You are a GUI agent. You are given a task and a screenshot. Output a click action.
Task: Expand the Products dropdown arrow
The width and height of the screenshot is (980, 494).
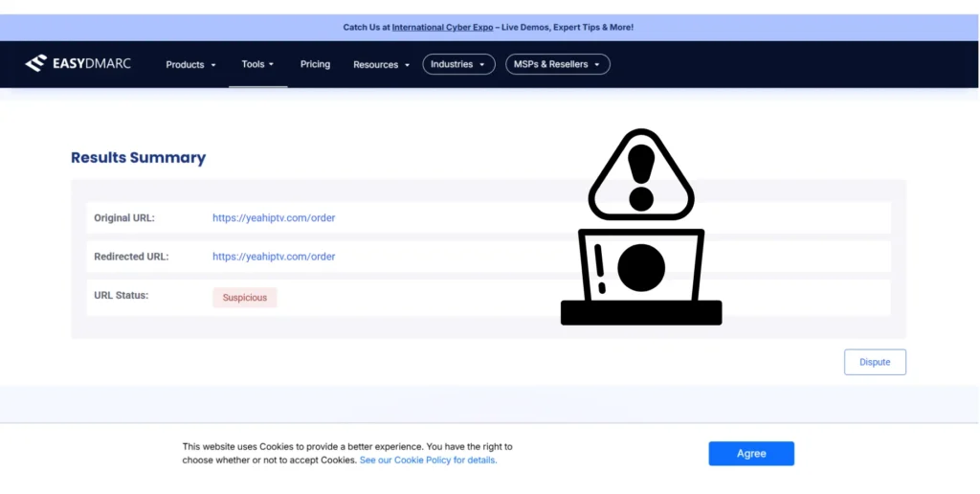pos(213,65)
